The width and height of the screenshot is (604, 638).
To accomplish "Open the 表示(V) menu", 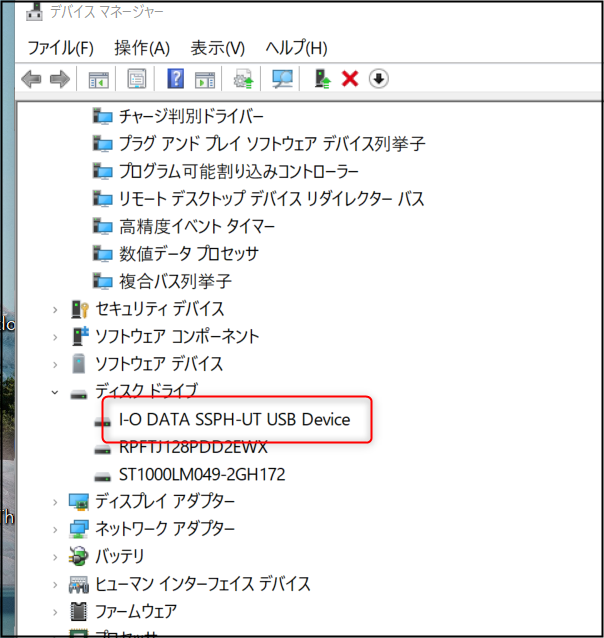I will [218, 48].
